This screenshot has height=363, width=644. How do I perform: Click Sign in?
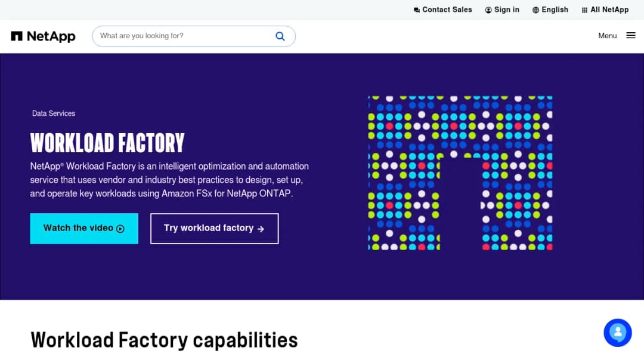502,10
